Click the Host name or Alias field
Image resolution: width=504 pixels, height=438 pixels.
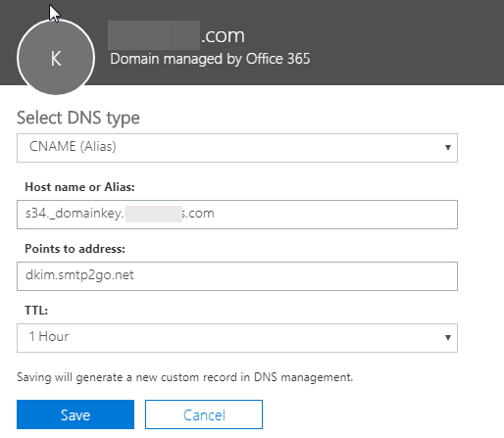tap(237, 215)
